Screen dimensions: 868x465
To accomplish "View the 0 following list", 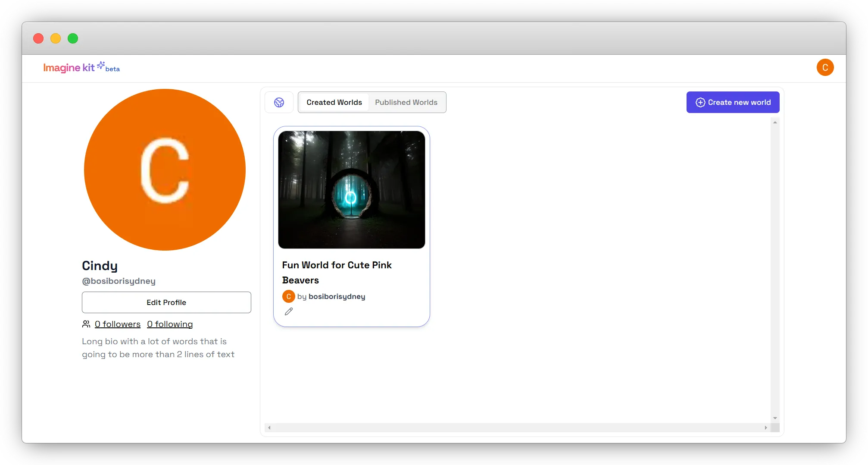I will pyautogui.click(x=170, y=324).
